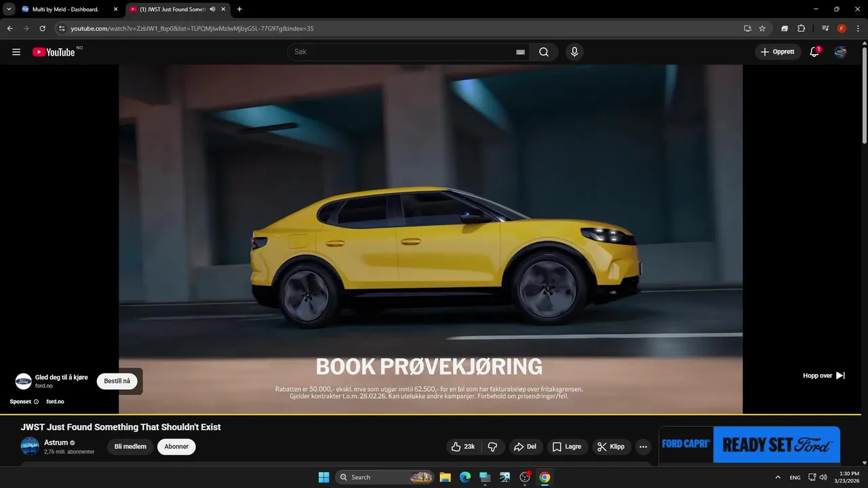Like the video with 23k thumbs up
Screen dimensions: 868x488
point(463,447)
